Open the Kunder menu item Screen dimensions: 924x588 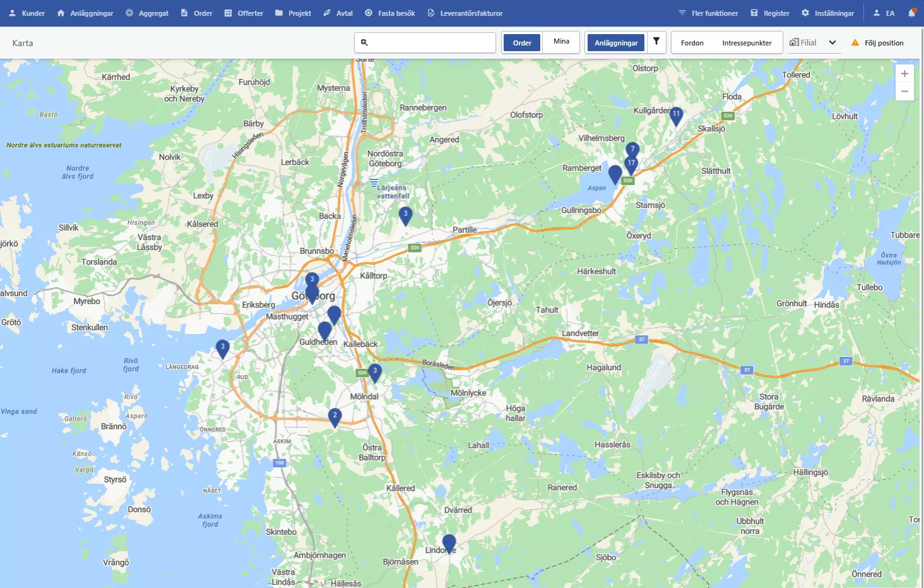27,13
